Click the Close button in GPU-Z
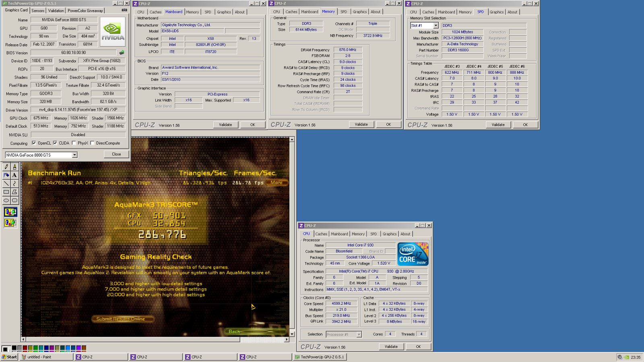644x362 pixels. click(116, 154)
